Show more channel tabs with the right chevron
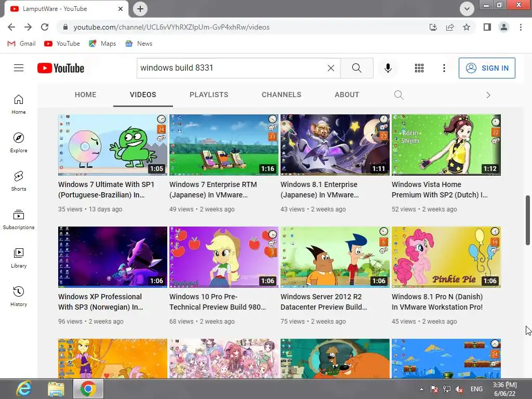The image size is (532, 399). click(x=488, y=95)
